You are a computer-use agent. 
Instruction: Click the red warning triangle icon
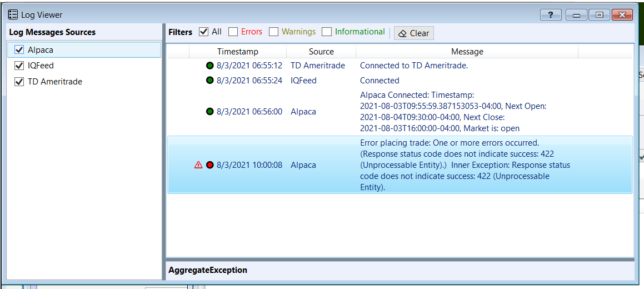pyautogui.click(x=198, y=165)
